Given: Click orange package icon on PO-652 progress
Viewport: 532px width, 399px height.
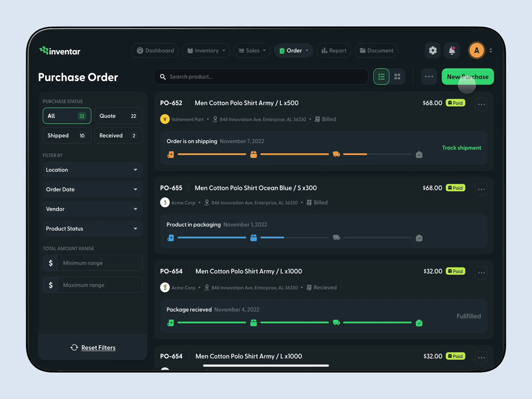Looking at the screenshot, I should [254, 154].
